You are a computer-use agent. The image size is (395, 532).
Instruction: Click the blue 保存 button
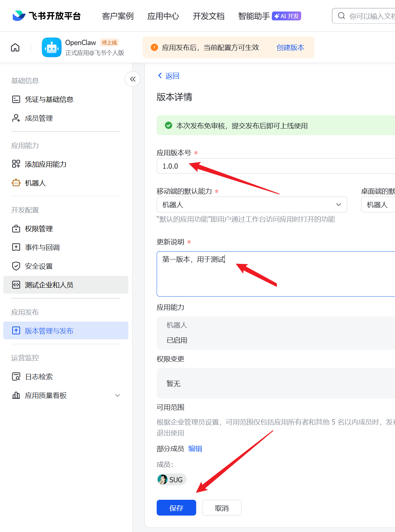[x=176, y=508]
